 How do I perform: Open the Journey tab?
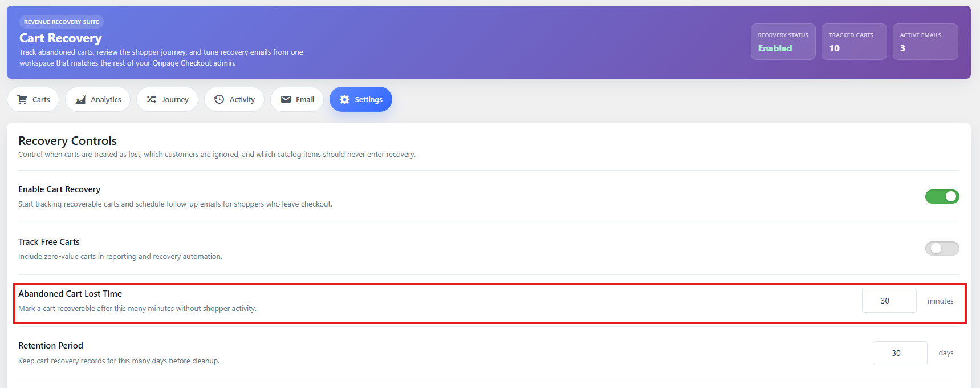coord(167,99)
